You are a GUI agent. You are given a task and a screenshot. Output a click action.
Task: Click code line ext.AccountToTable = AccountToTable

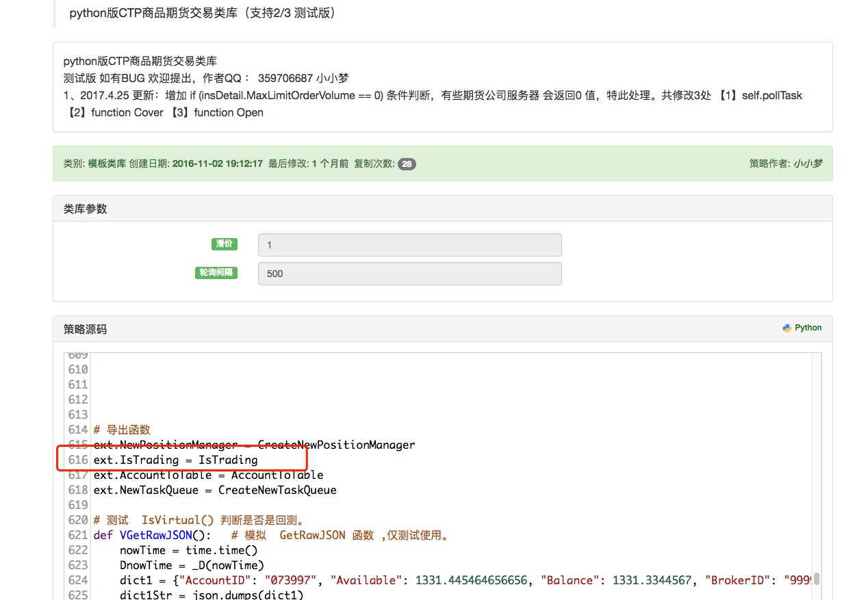click(208, 475)
